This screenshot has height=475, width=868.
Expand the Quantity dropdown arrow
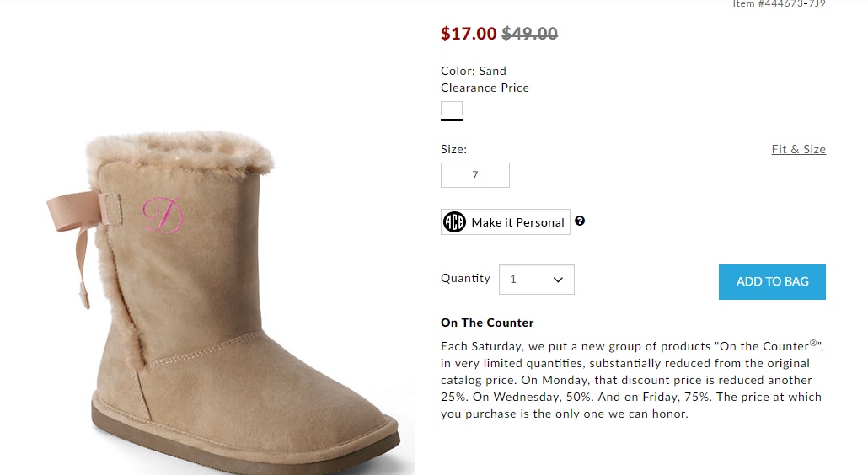[x=558, y=280]
